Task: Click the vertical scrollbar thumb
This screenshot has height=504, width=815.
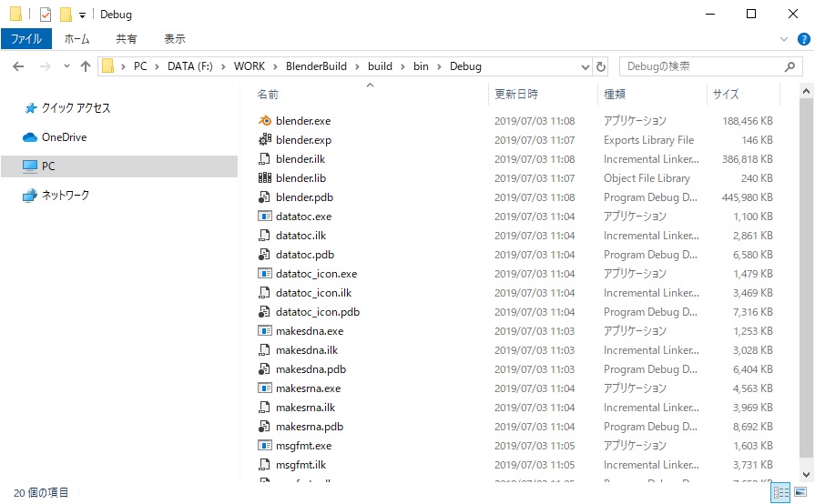Action: coord(806,277)
